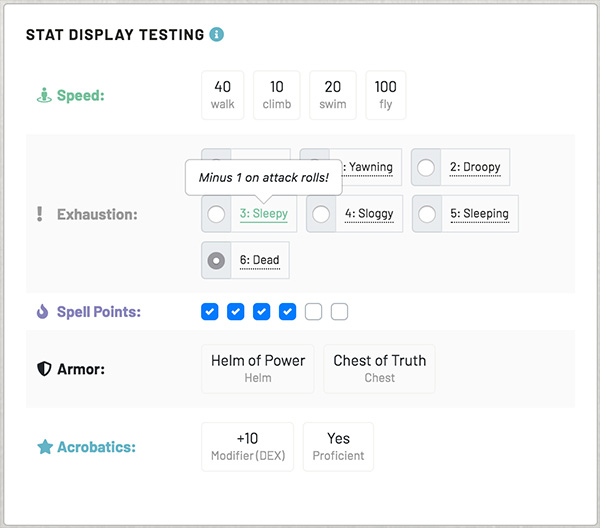Click the Chest of Truth armor item

tap(379, 369)
